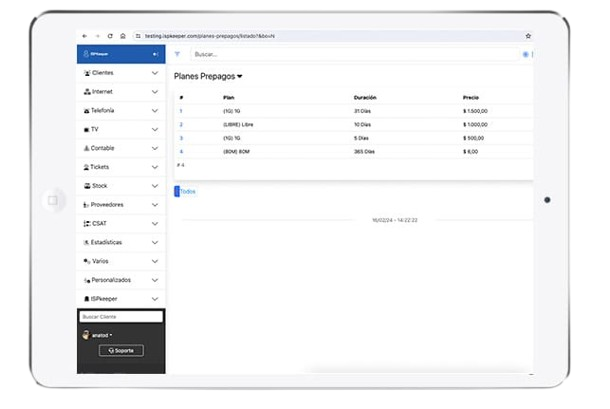Sort by the Precio column header

(471, 97)
